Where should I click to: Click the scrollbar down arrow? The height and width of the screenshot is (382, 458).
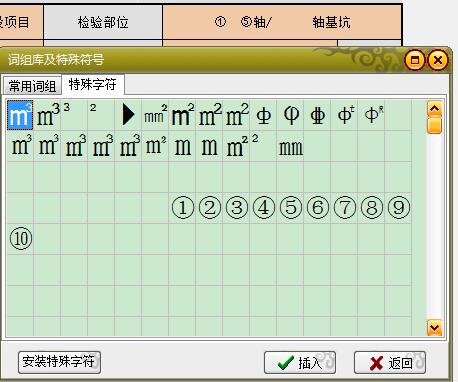pos(435,328)
